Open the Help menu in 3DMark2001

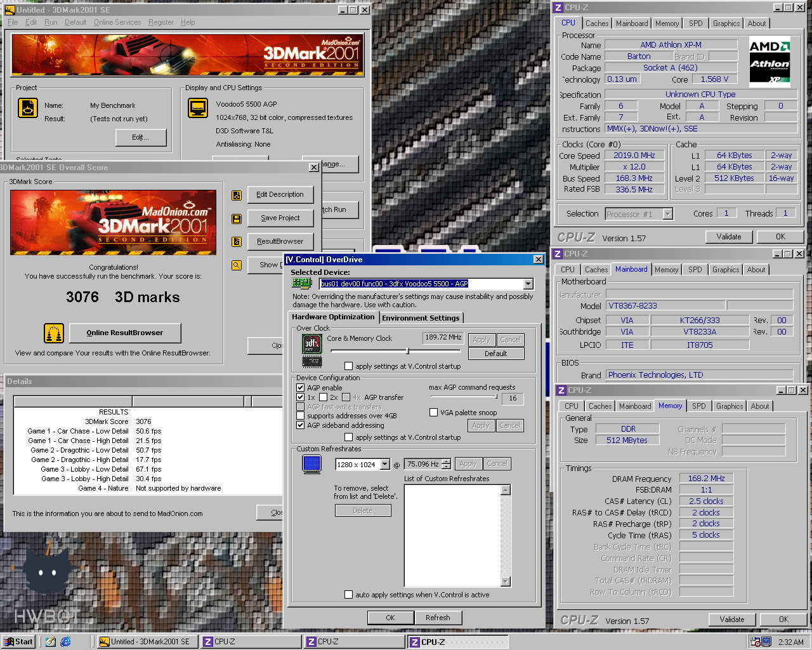(x=188, y=22)
